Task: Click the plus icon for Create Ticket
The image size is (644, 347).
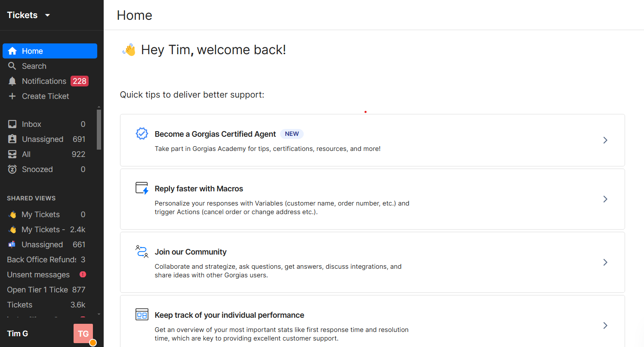Action: tap(12, 96)
